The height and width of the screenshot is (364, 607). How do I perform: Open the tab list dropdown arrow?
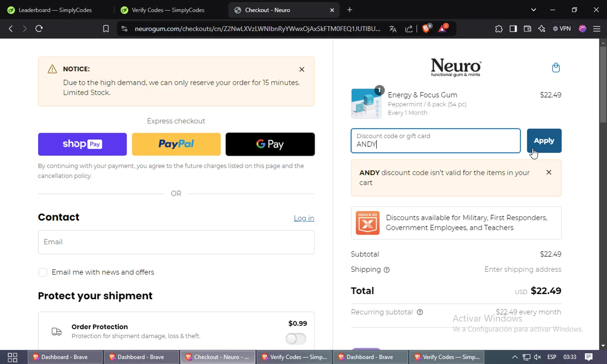pyautogui.click(x=533, y=10)
